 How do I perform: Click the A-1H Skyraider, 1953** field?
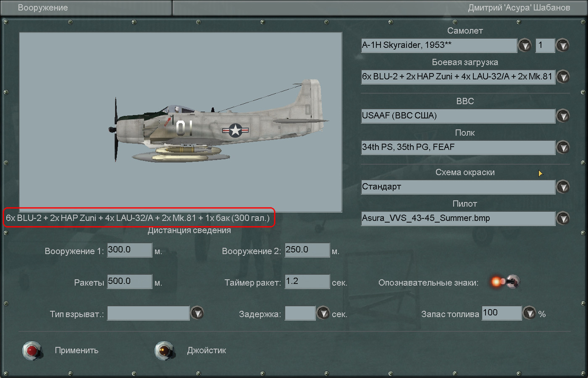439,45
